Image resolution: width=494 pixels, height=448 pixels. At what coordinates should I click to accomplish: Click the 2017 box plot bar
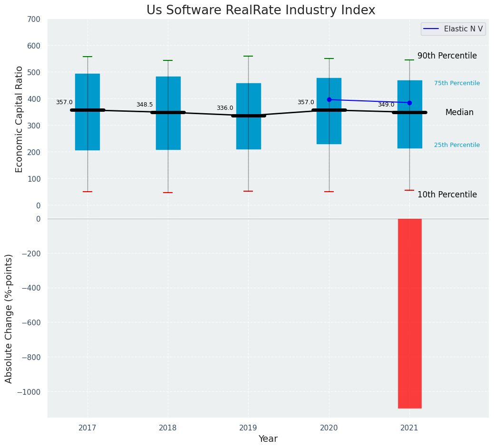tap(87, 112)
